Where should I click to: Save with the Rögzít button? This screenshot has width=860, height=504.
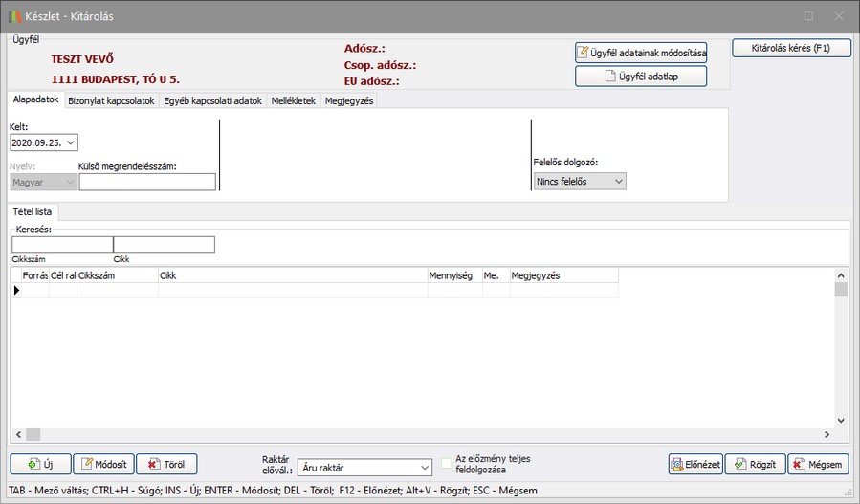(755, 465)
